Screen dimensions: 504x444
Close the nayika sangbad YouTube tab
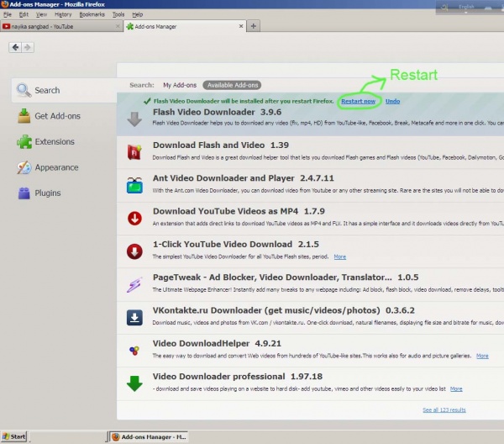point(118,26)
